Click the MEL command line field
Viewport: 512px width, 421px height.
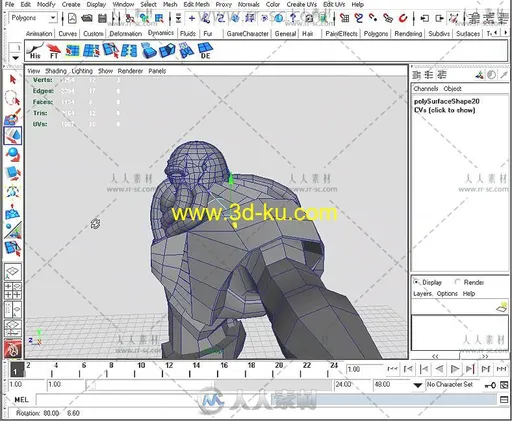point(267,399)
